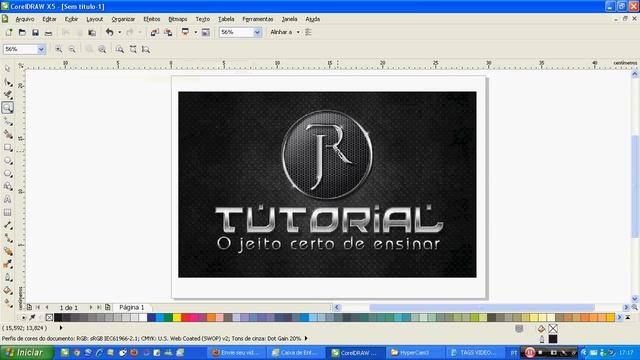Click the Open file folder icon

22,32
